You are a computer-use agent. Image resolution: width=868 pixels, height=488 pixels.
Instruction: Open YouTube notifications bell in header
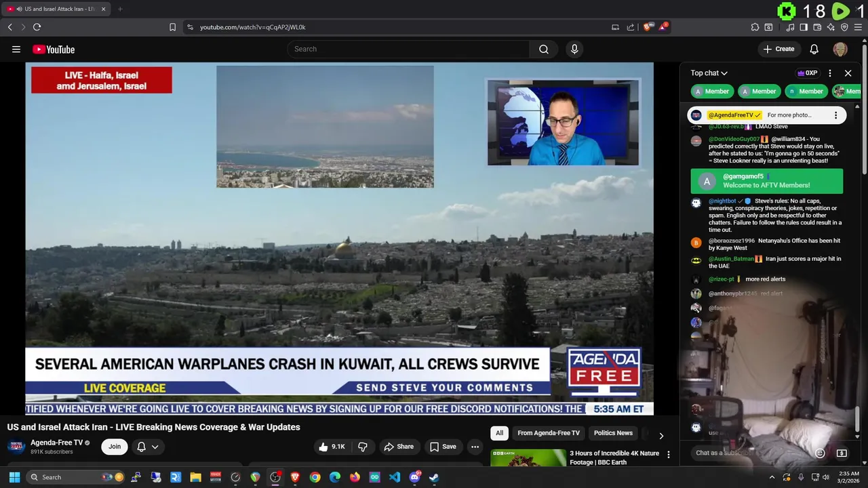click(x=814, y=49)
